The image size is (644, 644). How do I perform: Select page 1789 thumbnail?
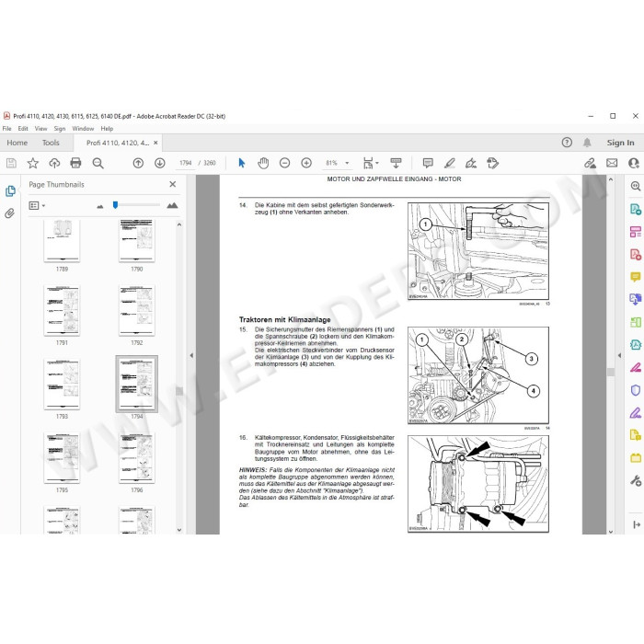coord(62,241)
